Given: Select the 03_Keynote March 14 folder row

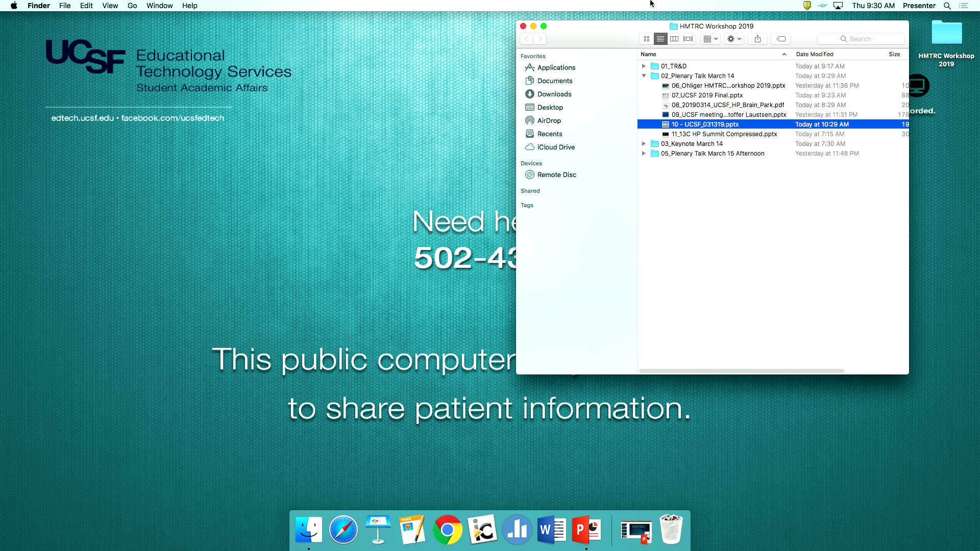Looking at the screenshot, I should pyautogui.click(x=773, y=144).
